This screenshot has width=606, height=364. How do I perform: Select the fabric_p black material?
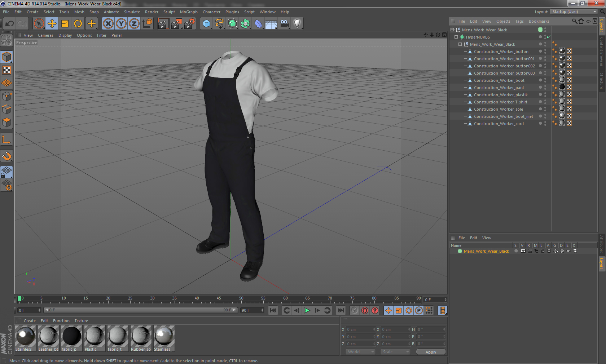pyautogui.click(x=72, y=338)
